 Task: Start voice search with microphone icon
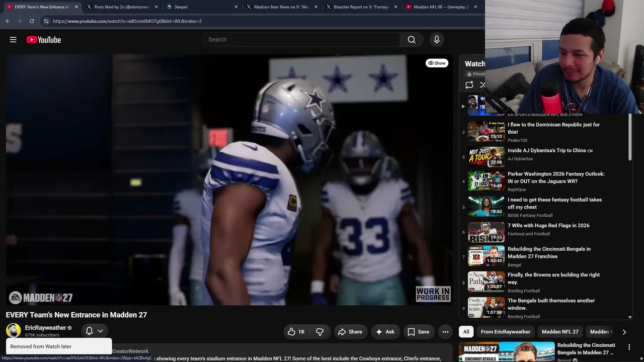point(437,40)
